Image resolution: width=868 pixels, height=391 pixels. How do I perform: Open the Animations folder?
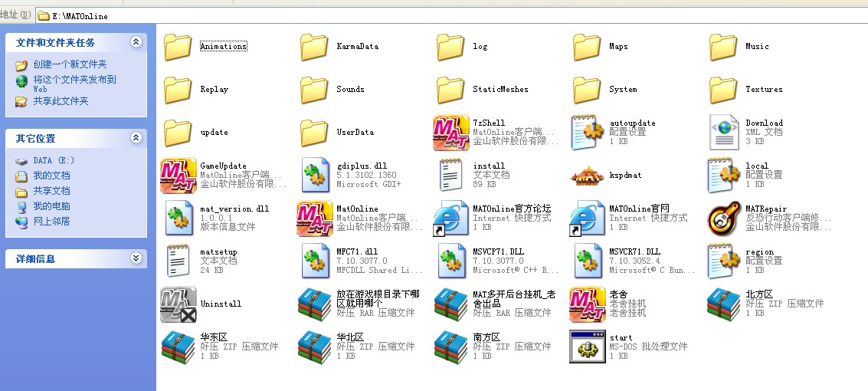click(x=178, y=47)
